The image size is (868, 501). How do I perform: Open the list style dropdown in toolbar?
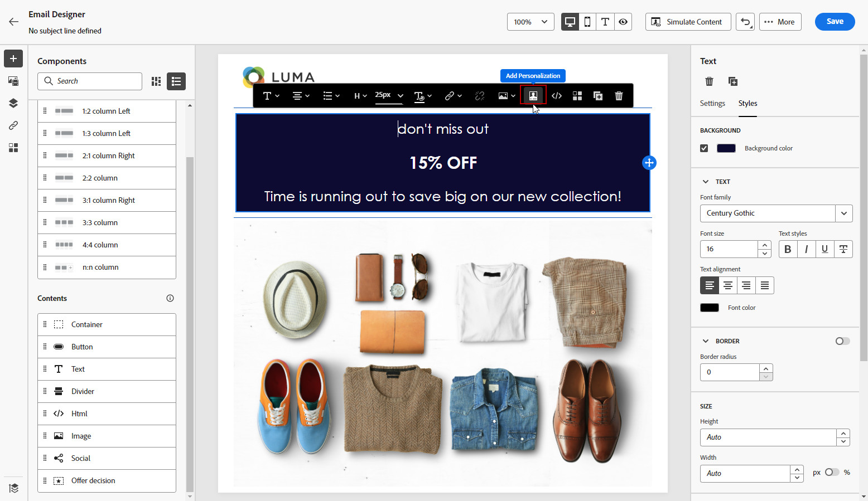click(331, 96)
